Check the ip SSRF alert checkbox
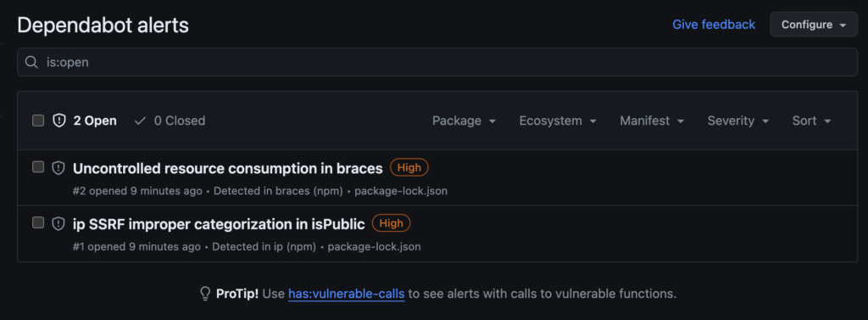 tap(38, 222)
